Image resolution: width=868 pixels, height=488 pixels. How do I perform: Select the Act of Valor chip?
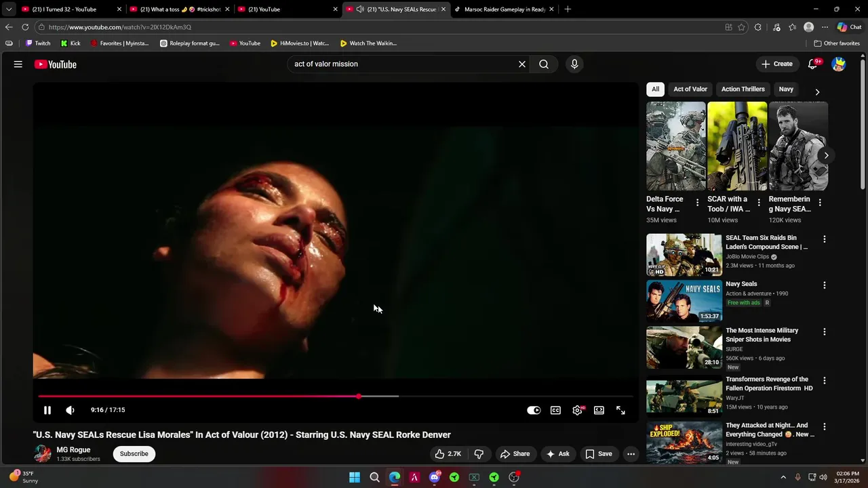[x=690, y=89]
